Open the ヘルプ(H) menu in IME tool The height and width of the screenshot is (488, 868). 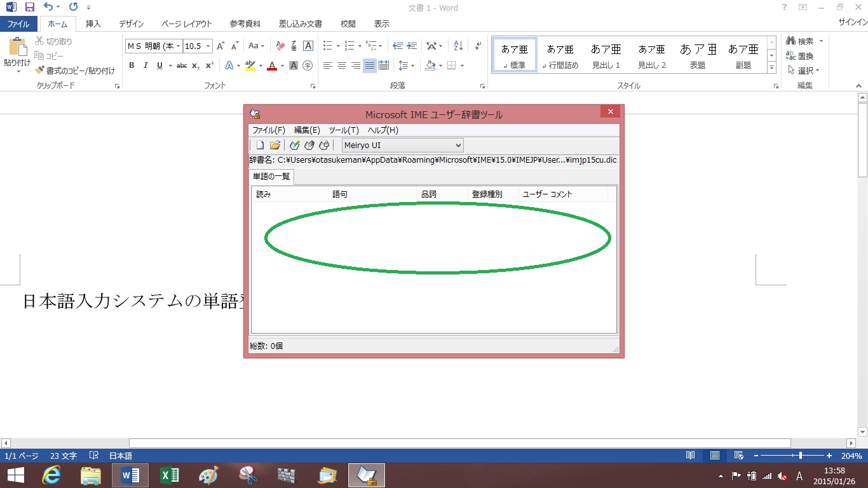pyautogui.click(x=383, y=130)
